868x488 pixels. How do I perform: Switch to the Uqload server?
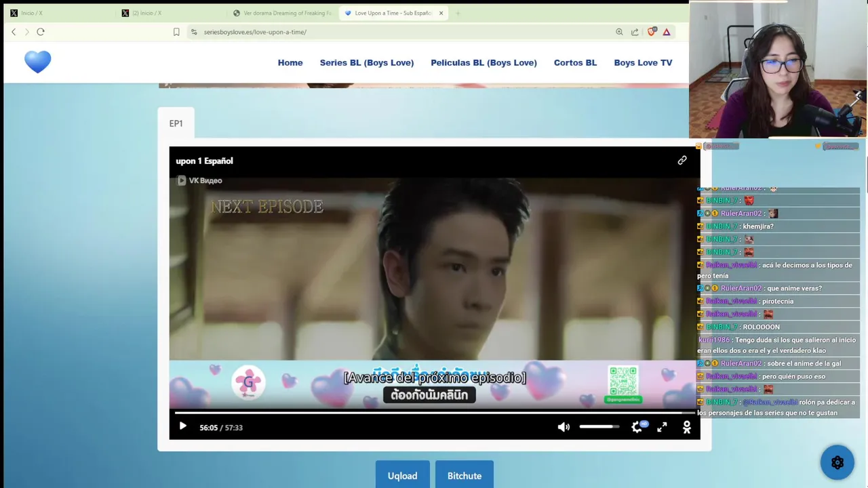tap(402, 476)
